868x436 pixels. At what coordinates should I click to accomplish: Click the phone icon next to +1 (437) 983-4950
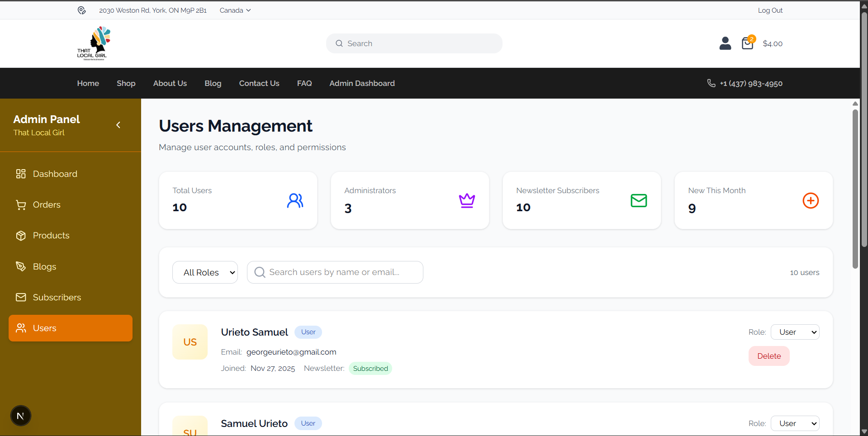click(711, 83)
